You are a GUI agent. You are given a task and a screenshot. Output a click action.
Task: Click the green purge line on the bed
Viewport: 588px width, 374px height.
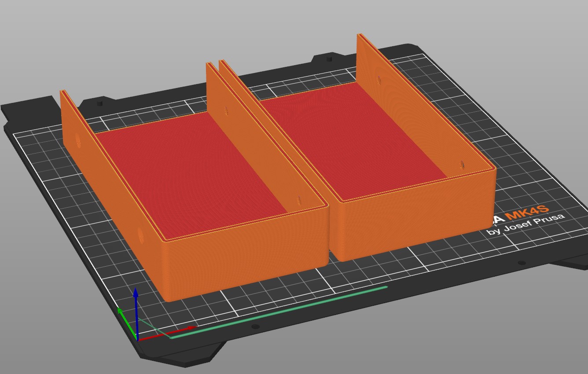[279, 312]
